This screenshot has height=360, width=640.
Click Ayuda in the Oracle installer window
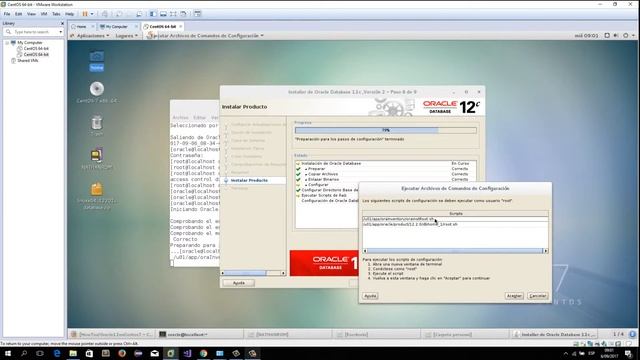click(x=239, y=283)
